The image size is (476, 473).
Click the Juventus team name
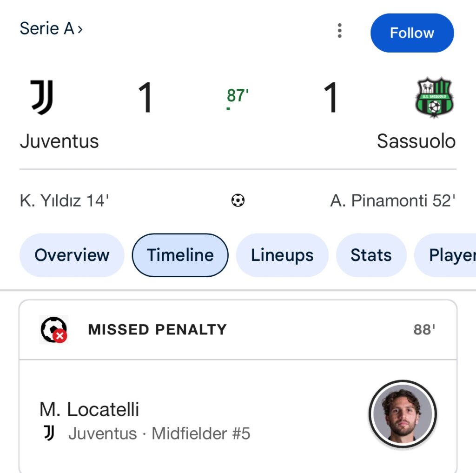click(59, 141)
